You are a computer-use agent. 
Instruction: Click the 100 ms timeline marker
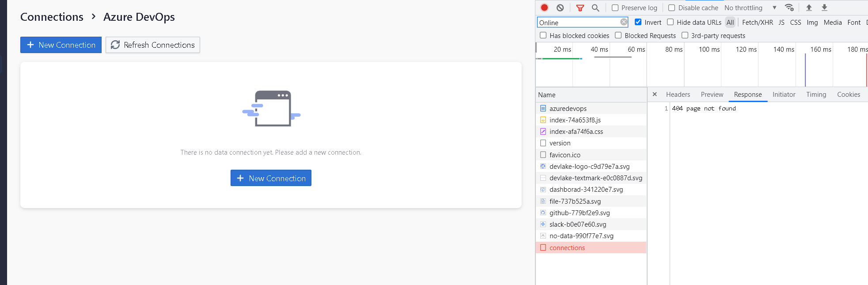tap(709, 49)
